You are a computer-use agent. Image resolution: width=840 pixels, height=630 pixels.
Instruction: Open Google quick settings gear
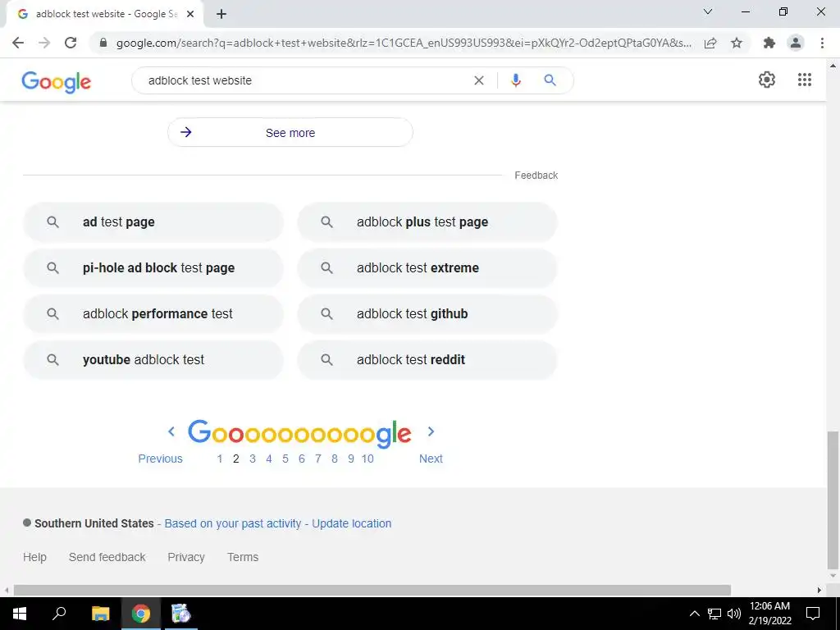(x=767, y=80)
